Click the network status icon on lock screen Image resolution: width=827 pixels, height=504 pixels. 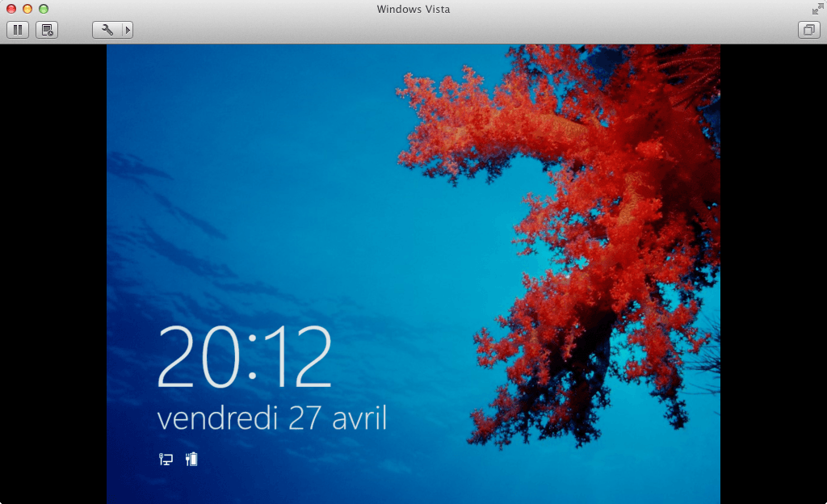[166, 460]
